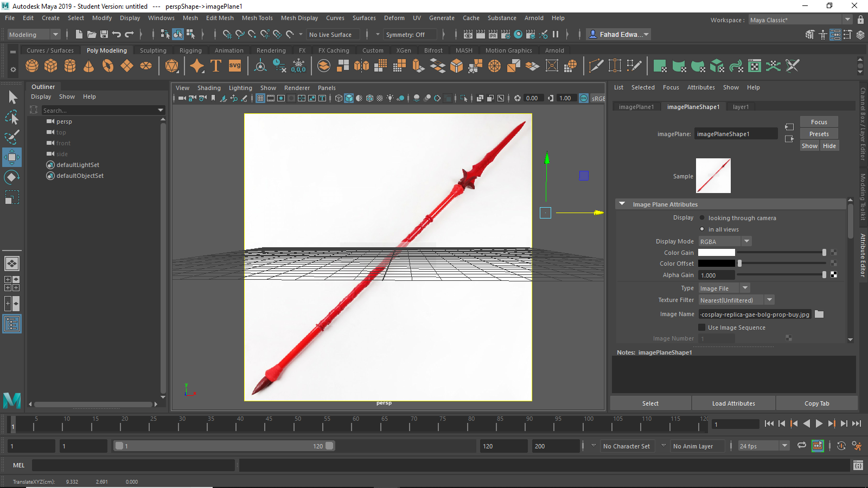The height and width of the screenshot is (488, 868).
Task: Click the polygon sphere shelf icon
Action: (x=32, y=66)
